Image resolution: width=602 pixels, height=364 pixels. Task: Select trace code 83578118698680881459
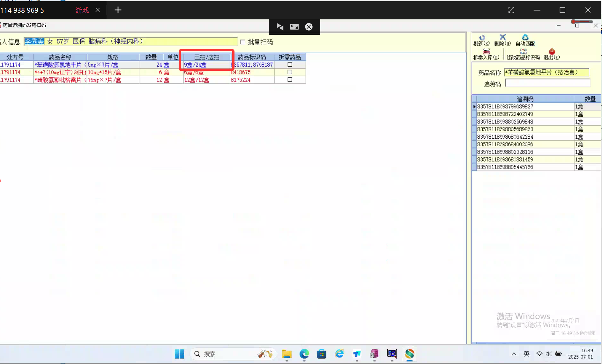(x=525, y=160)
